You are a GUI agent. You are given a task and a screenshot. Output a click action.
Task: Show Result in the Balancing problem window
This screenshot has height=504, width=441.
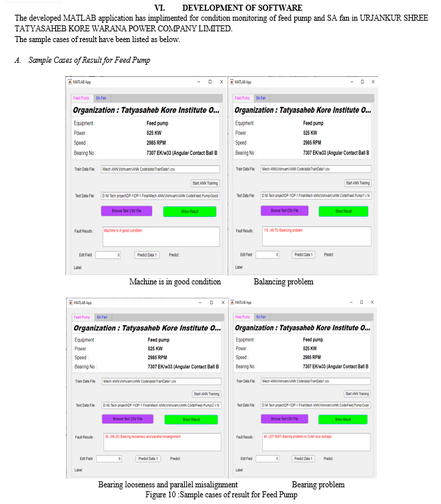pos(344,211)
